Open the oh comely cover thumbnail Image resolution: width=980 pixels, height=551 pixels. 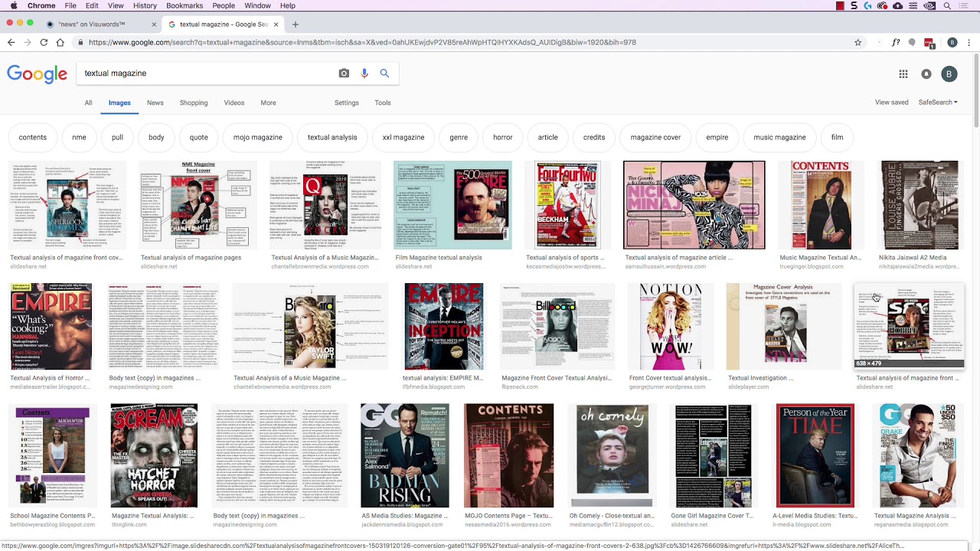(x=612, y=456)
